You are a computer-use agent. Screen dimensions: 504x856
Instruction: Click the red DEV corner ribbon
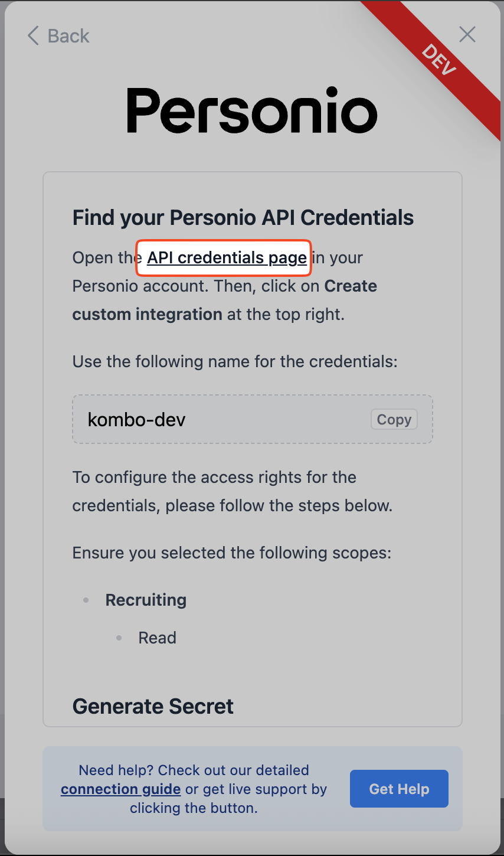[439, 58]
